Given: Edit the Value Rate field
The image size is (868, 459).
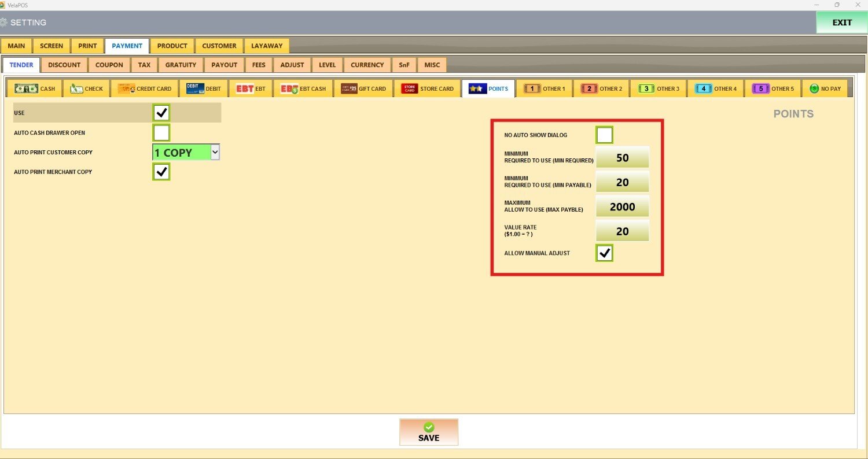Looking at the screenshot, I should (622, 231).
